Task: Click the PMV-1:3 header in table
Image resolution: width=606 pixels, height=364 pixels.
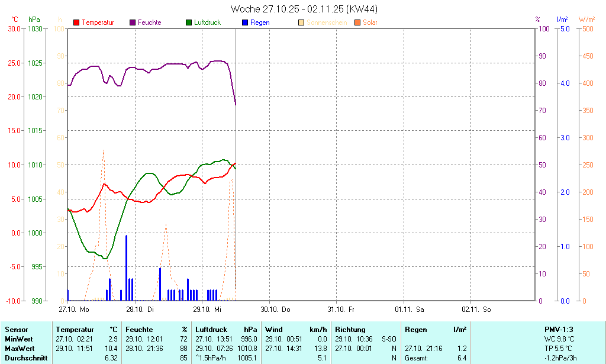Action: (x=559, y=330)
